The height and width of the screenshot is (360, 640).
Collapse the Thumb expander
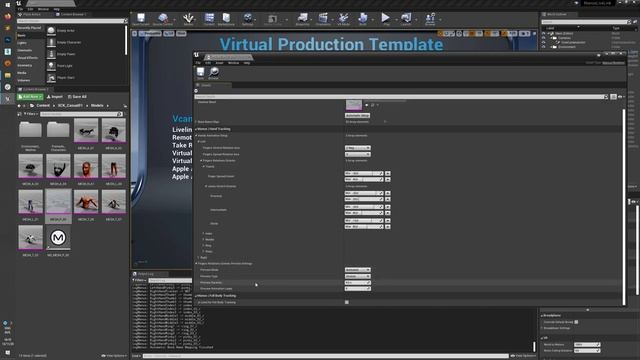point(204,167)
